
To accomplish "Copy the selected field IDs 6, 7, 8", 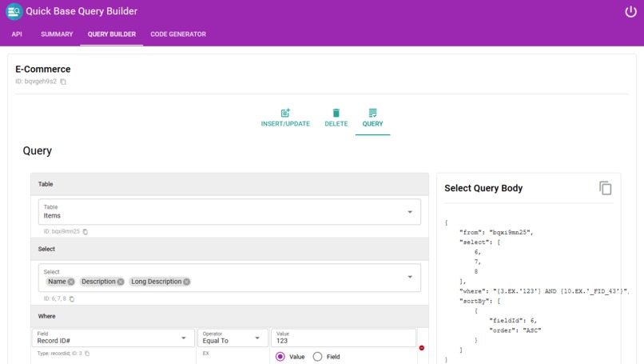I will tap(72, 298).
